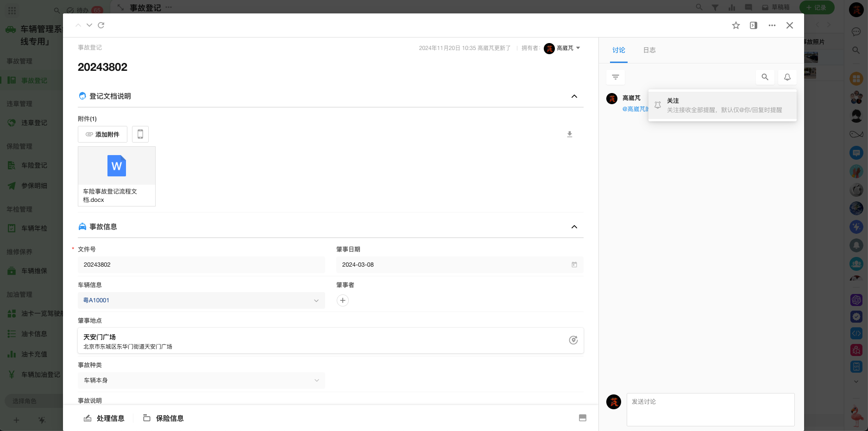Toggle the side panel layout icon
This screenshot has width=868, height=431.
(x=754, y=25)
